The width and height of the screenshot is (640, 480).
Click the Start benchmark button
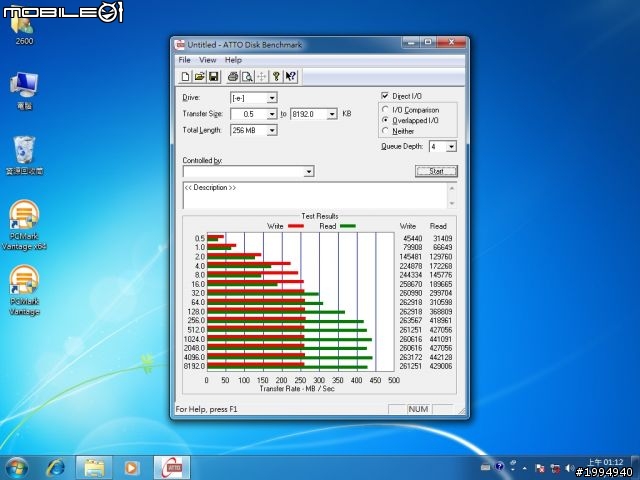[x=436, y=171]
